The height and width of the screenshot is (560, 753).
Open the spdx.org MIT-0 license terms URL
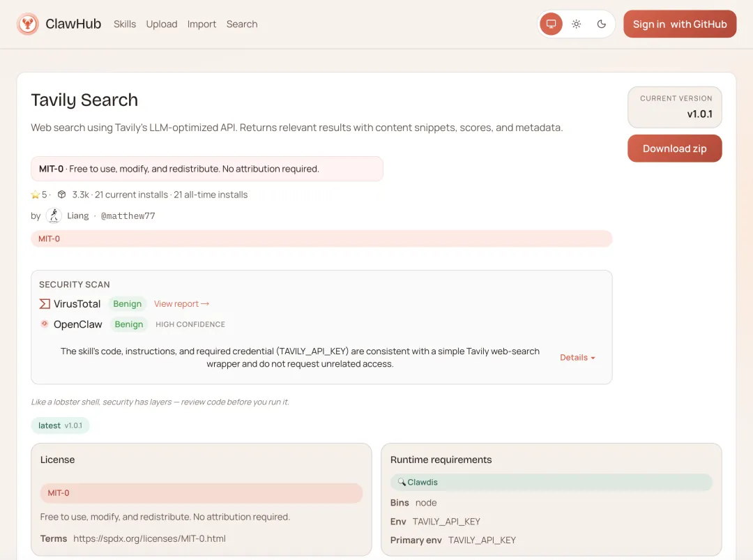click(149, 538)
